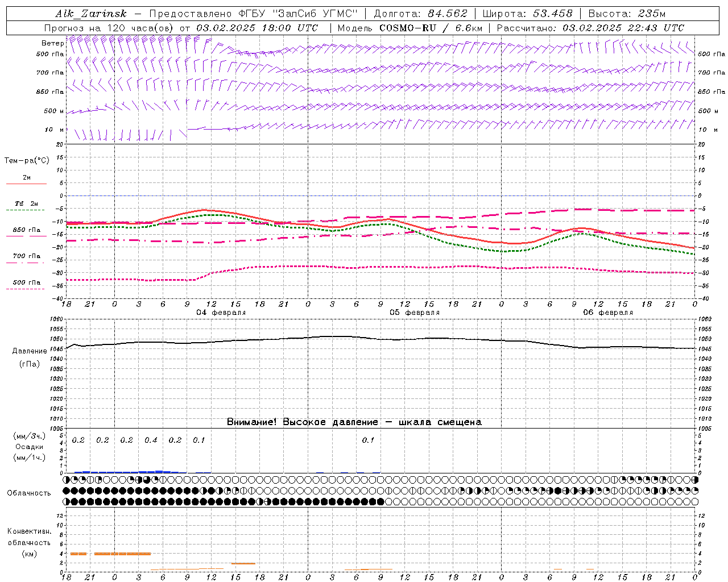Click the computed time "Рассчитано: 03.02.2025 22:43 UTC"

tap(590, 28)
